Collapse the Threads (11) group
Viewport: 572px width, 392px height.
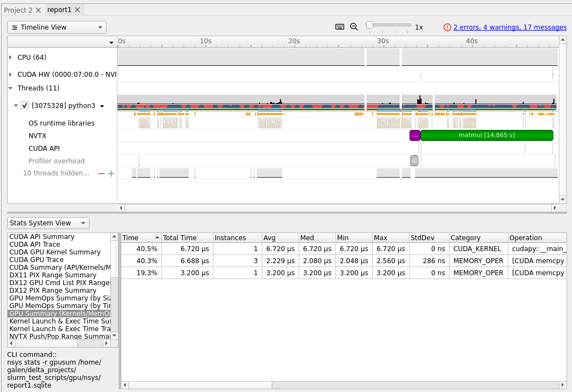[x=10, y=88]
